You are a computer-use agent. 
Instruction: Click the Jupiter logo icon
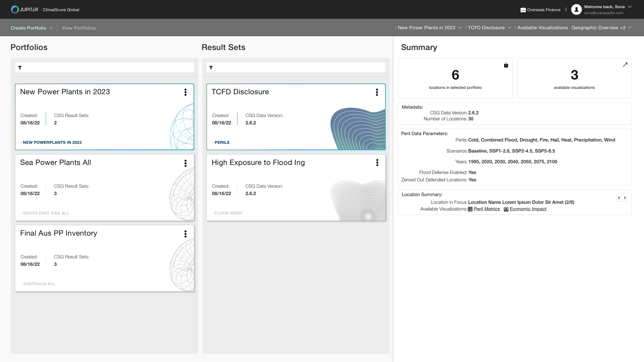(x=14, y=10)
